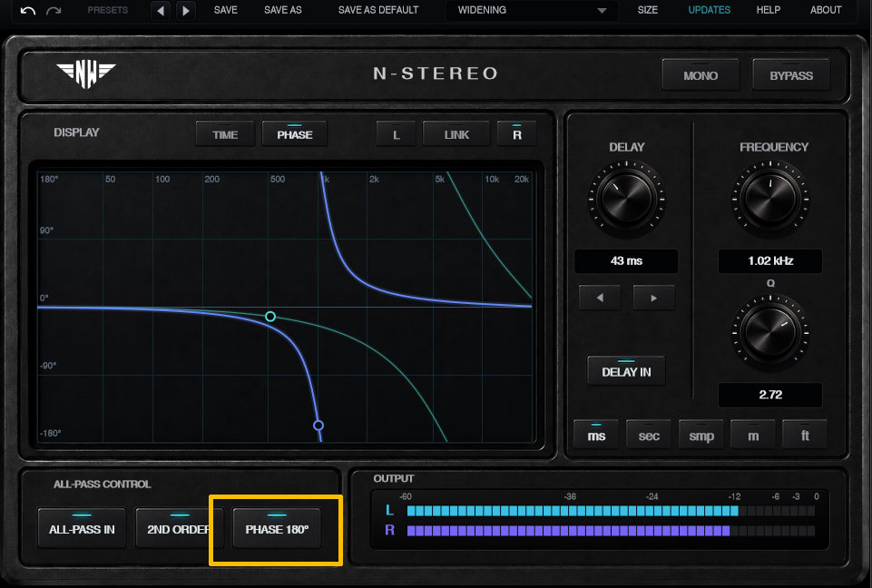Open the WIDENING preset dropdown

click(x=531, y=10)
